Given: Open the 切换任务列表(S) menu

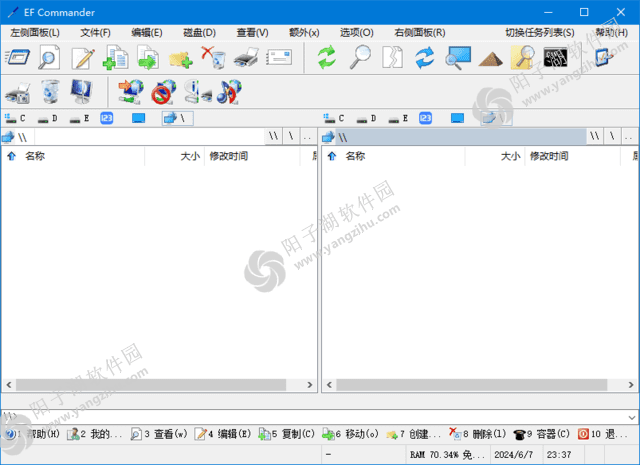Looking at the screenshot, I should coord(540,33).
